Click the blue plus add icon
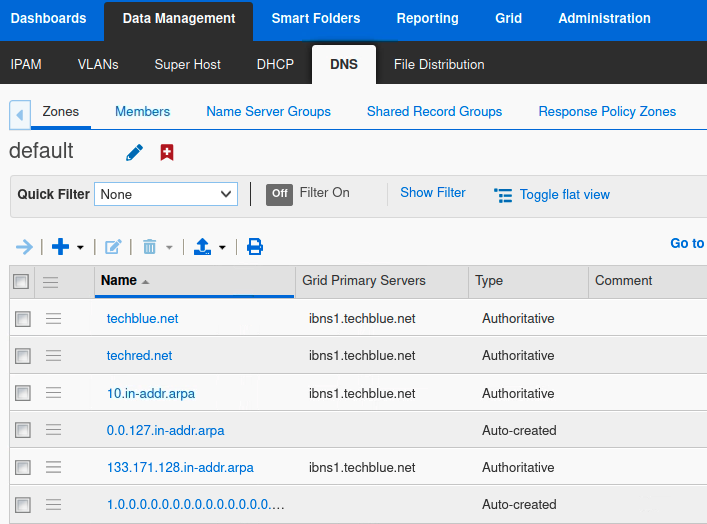This screenshot has width=707, height=524. (x=60, y=246)
